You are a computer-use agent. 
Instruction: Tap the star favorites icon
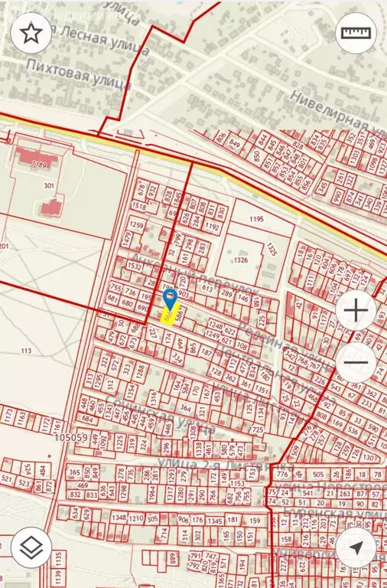[31, 34]
